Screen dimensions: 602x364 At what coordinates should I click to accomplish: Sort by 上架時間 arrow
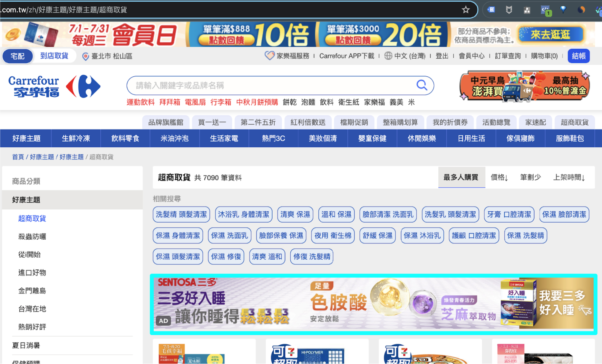[569, 177]
